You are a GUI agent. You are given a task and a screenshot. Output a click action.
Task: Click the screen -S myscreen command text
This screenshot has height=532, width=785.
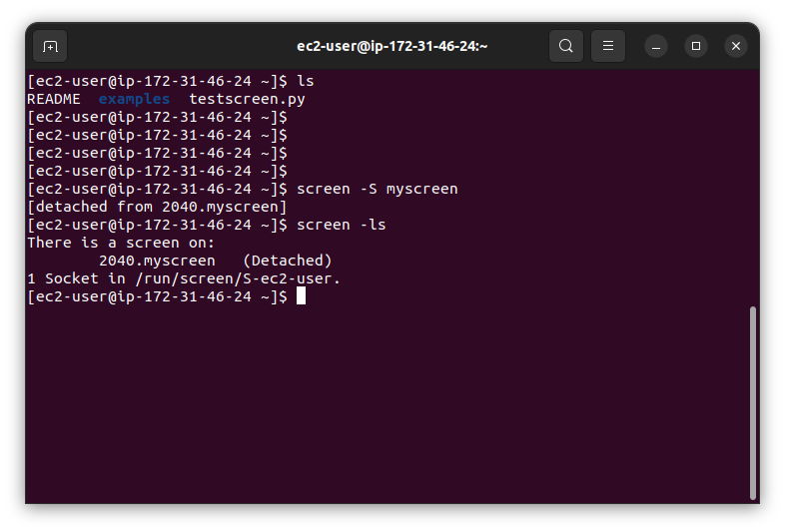click(377, 190)
